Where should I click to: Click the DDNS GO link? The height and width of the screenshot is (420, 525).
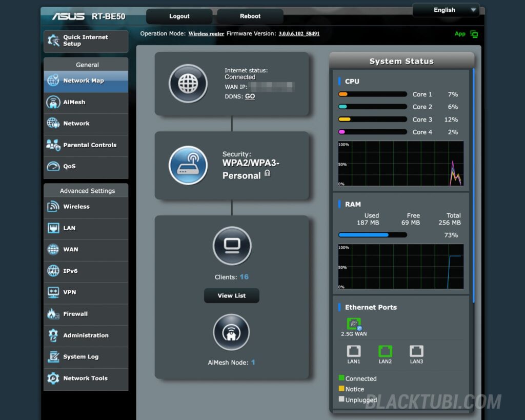pyautogui.click(x=250, y=96)
